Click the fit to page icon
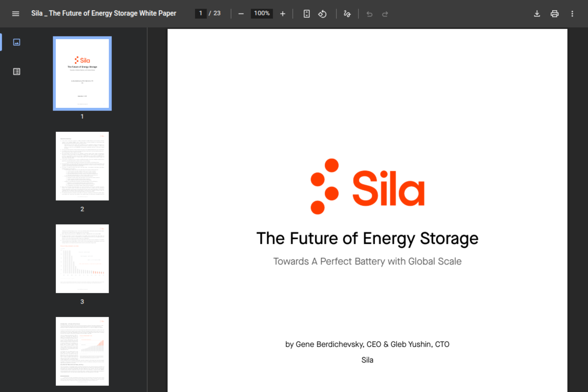 306,14
